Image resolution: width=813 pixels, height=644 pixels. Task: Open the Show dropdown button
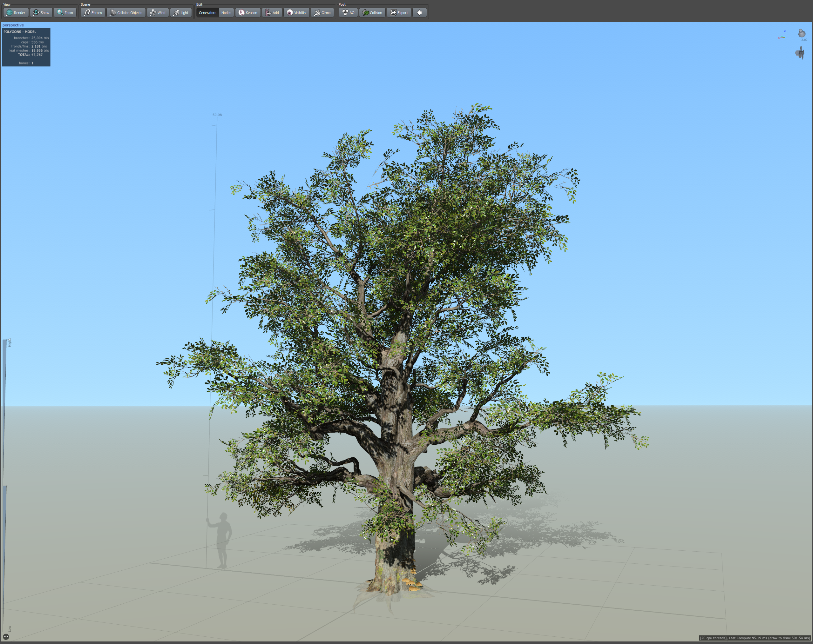pyautogui.click(x=41, y=12)
